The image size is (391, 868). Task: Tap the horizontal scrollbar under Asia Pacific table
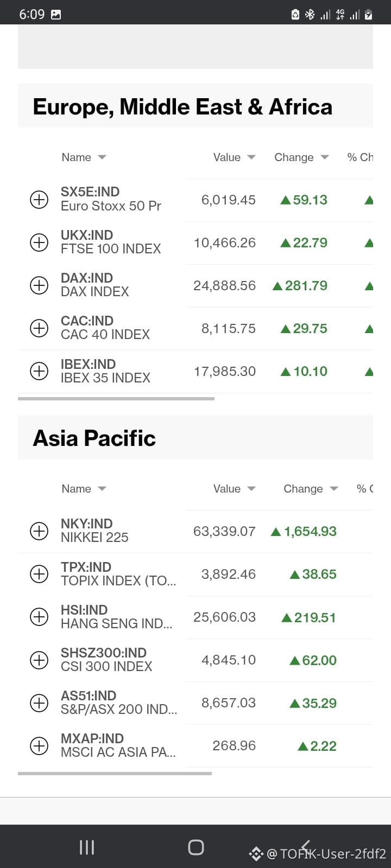(115, 773)
